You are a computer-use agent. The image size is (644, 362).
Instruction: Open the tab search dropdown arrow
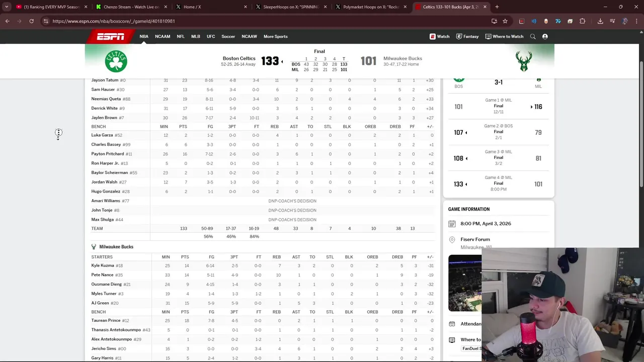[x=6, y=7]
